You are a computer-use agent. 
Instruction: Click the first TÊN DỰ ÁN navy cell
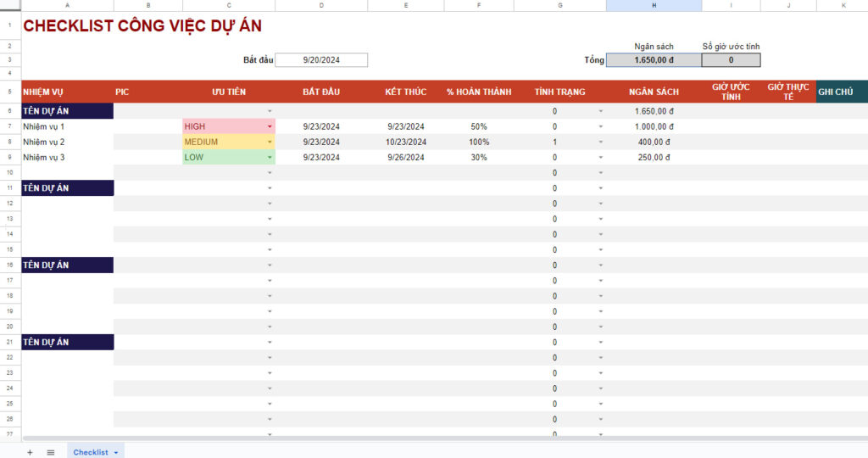click(67, 110)
